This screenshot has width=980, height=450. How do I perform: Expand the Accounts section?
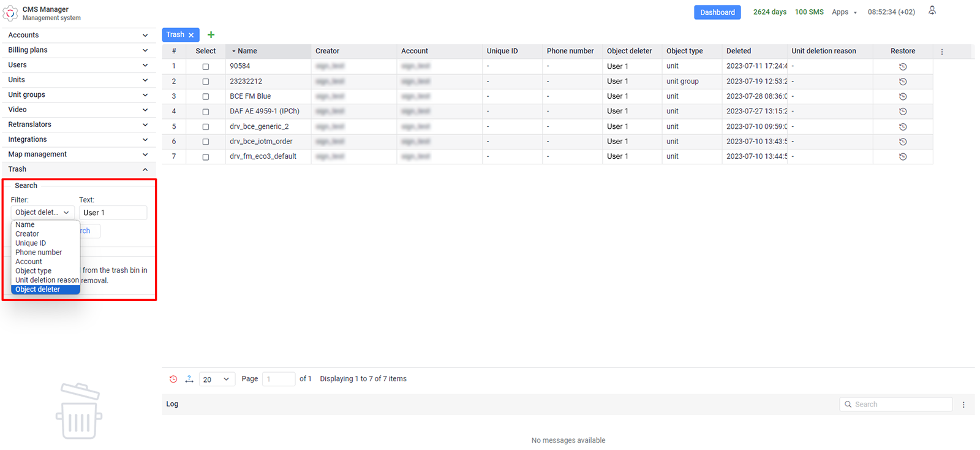click(79, 35)
